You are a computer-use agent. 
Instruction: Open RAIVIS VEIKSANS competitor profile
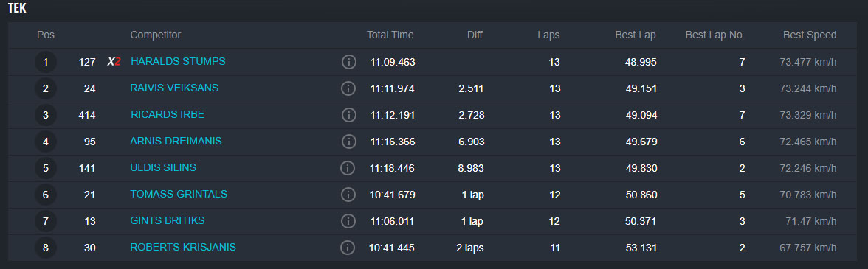[174, 88]
